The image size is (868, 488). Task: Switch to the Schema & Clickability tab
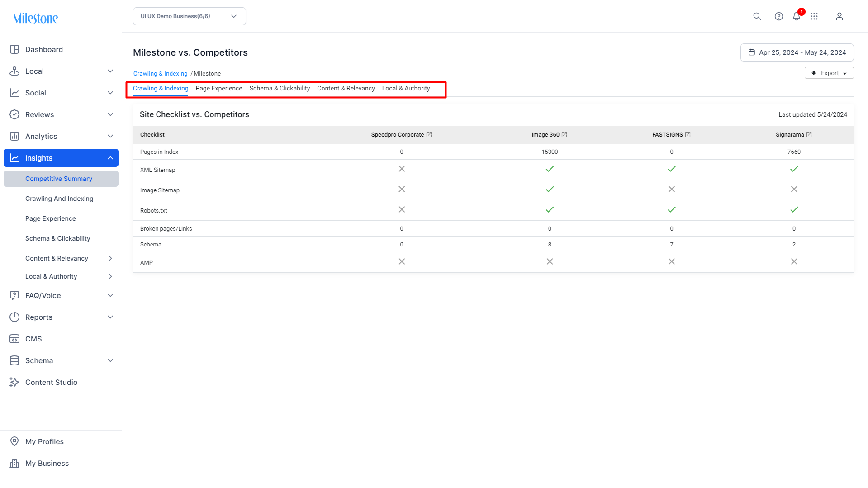(x=280, y=89)
